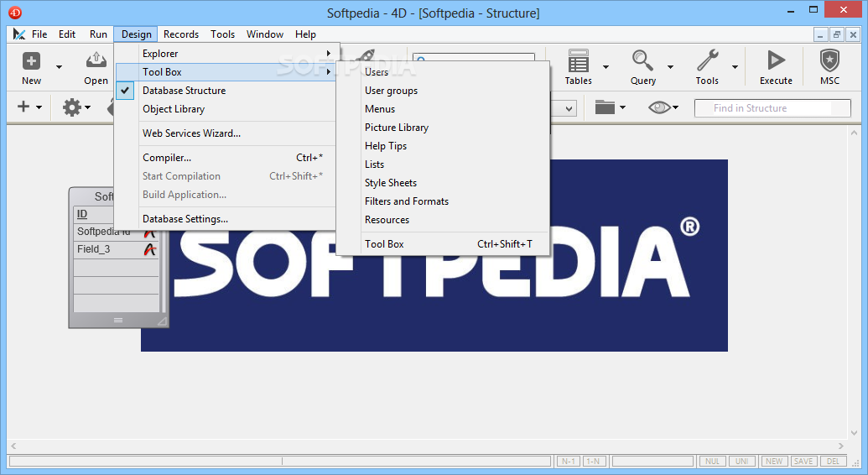Close the open Design menu

pos(136,34)
